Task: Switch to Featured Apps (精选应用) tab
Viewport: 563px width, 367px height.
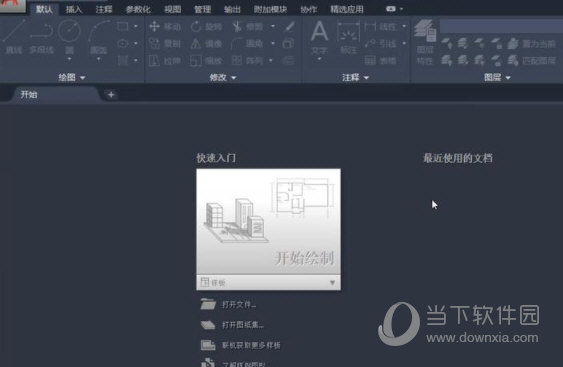Action: point(347,9)
